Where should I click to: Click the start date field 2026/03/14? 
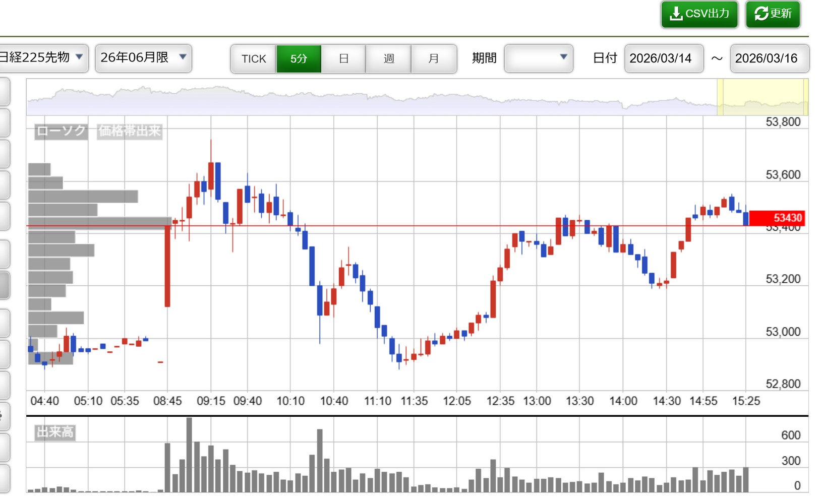coord(664,58)
